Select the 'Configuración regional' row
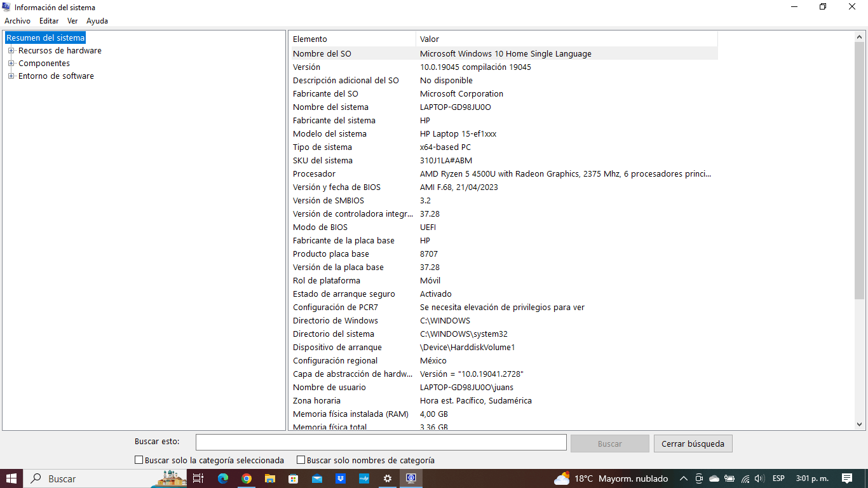 click(x=504, y=361)
